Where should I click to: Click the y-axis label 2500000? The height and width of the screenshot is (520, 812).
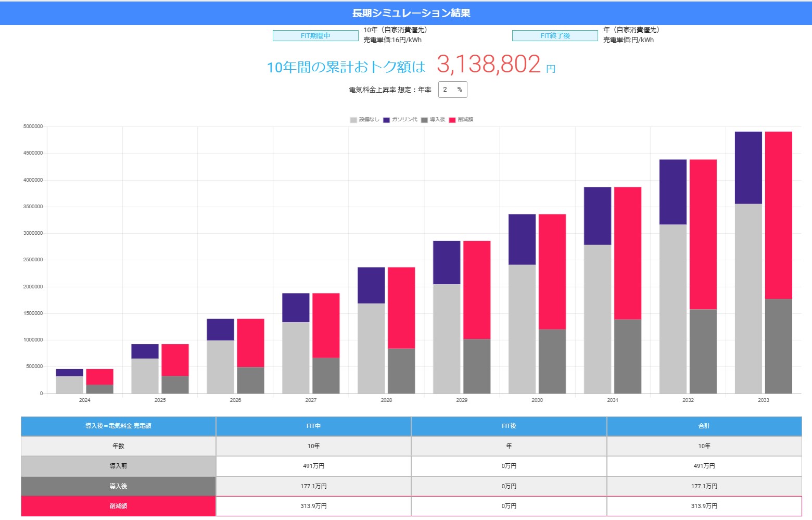pos(33,260)
